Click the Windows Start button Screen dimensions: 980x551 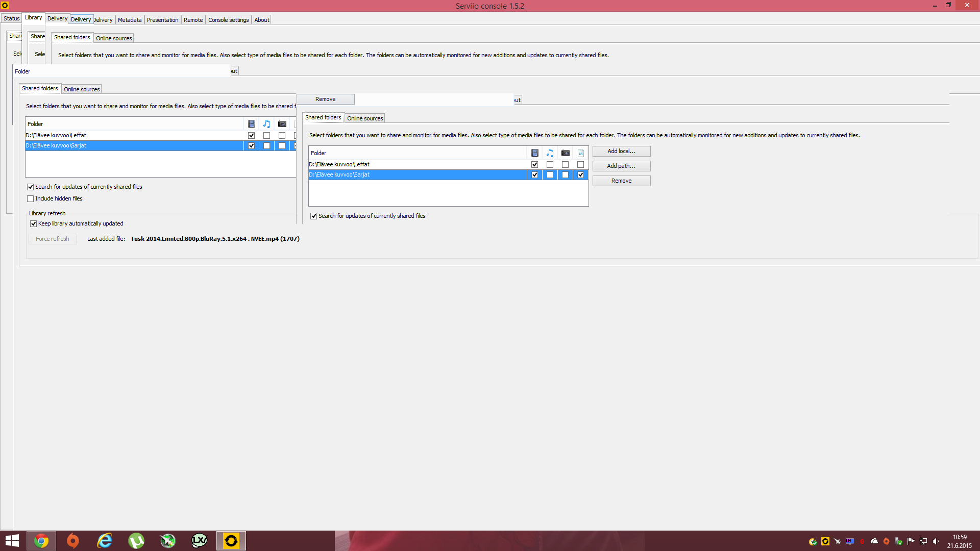(12, 541)
